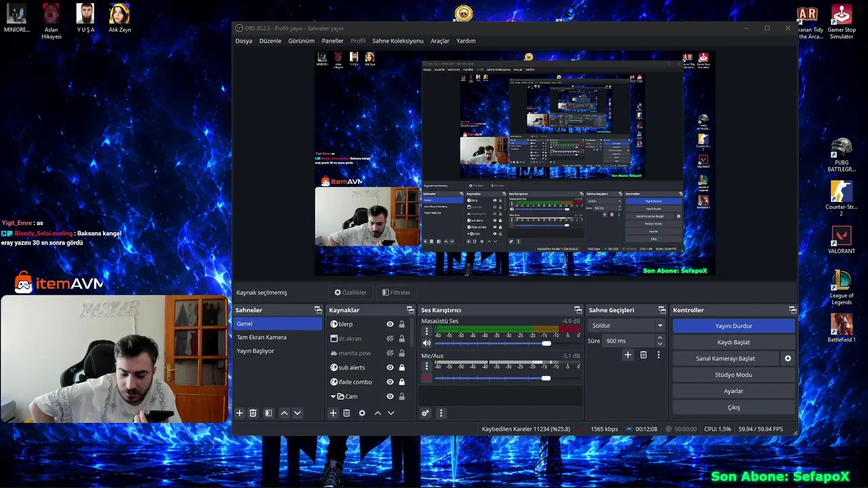Unmute the Mic/Aux audio source

[427, 378]
